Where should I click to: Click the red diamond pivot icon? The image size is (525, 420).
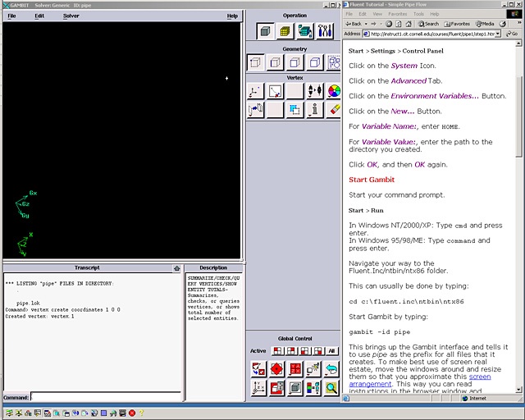(277, 369)
